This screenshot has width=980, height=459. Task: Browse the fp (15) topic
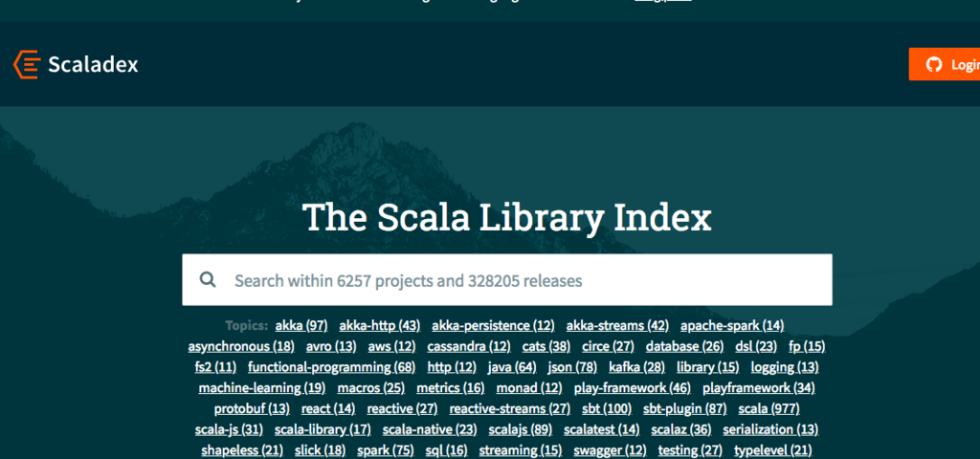click(x=807, y=346)
